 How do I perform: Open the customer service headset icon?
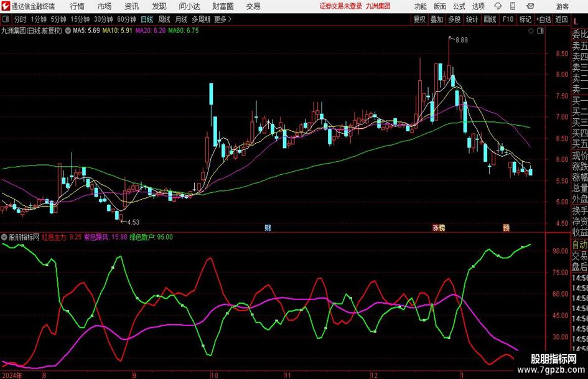[x=498, y=6]
